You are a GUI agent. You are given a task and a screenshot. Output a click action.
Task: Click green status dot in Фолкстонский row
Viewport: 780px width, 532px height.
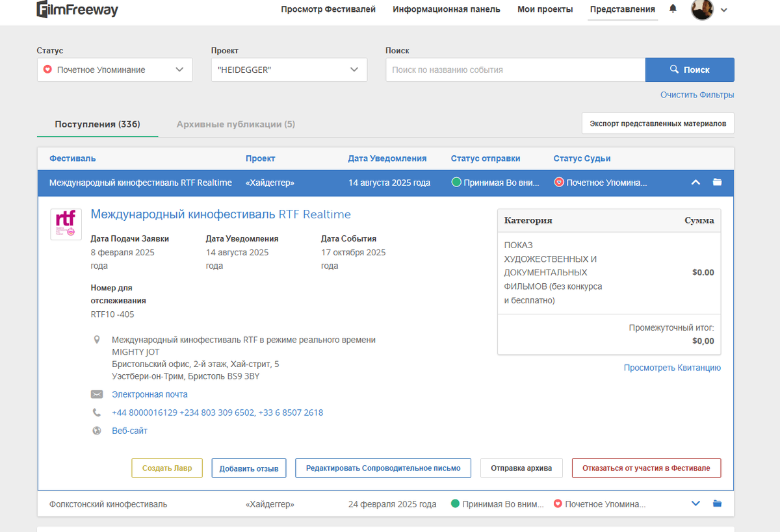pyautogui.click(x=455, y=503)
